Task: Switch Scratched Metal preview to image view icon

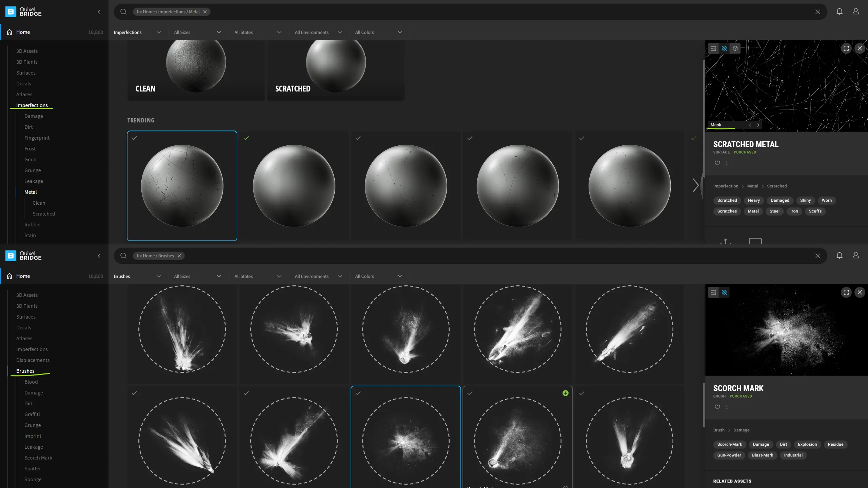Action: click(713, 48)
